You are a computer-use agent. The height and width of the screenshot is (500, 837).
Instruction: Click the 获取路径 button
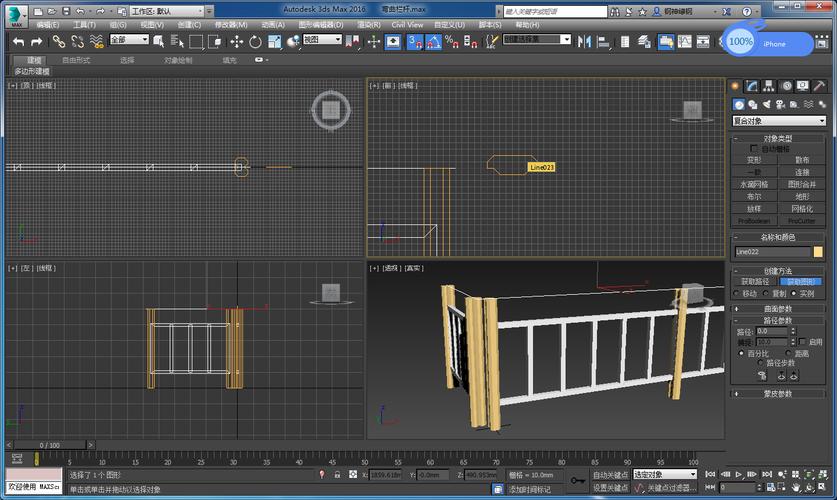click(x=755, y=282)
